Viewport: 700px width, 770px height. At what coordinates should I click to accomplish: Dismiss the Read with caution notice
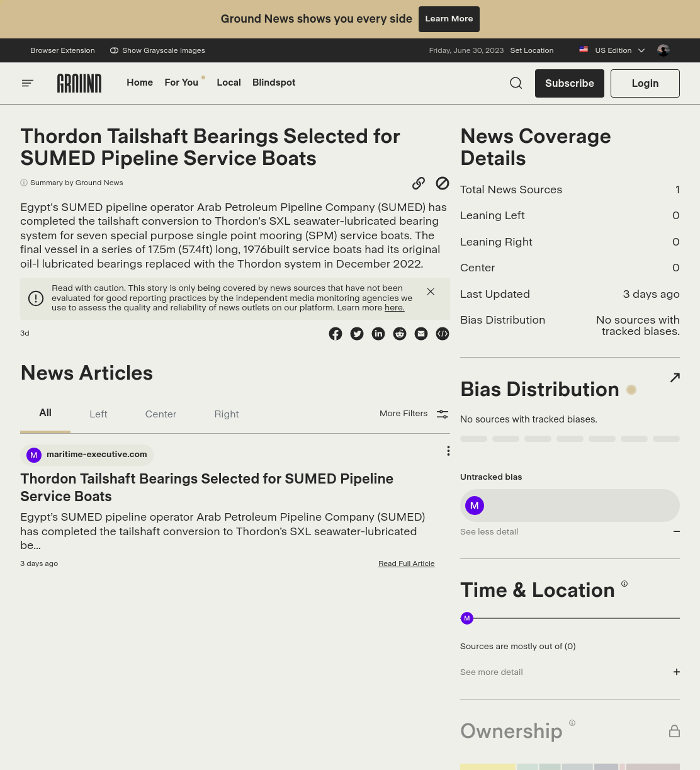click(x=431, y=292)
